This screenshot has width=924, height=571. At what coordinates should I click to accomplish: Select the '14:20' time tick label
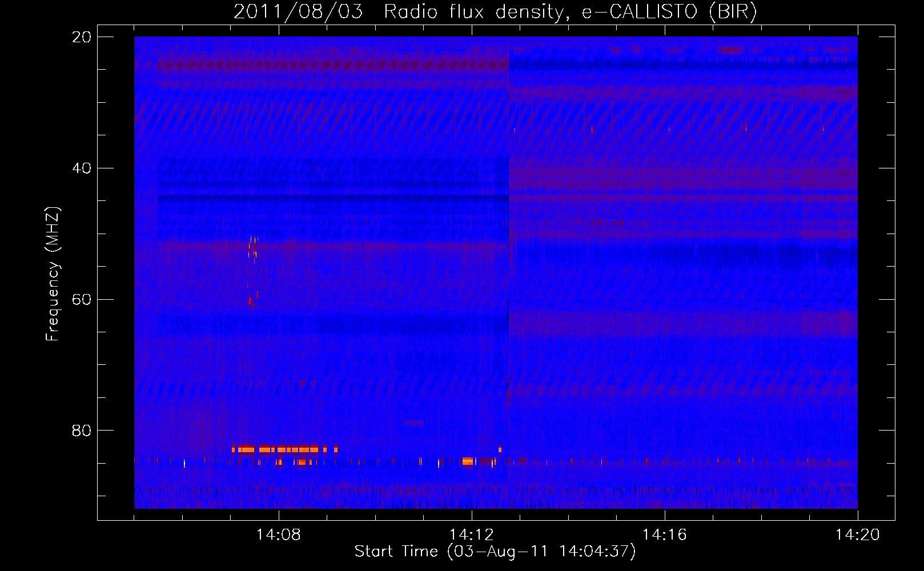(x=858, y=534)
